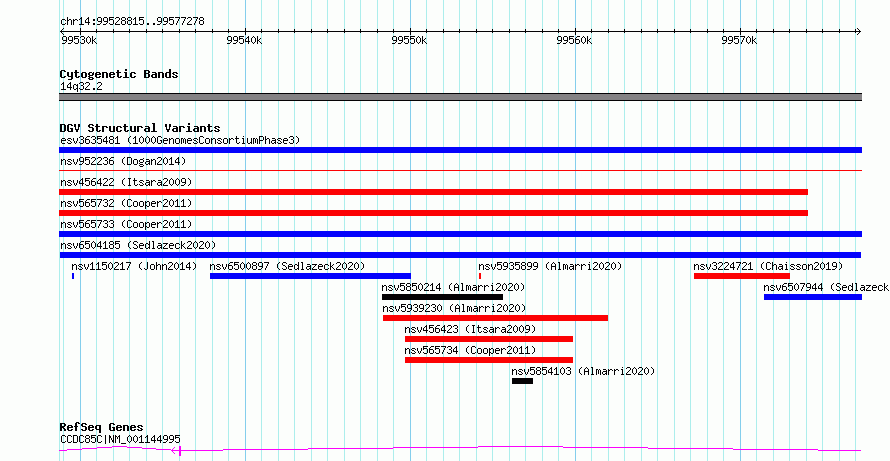
Task: Click the nsv1150217 (John2014) label
Action: [x=135, y=266]
